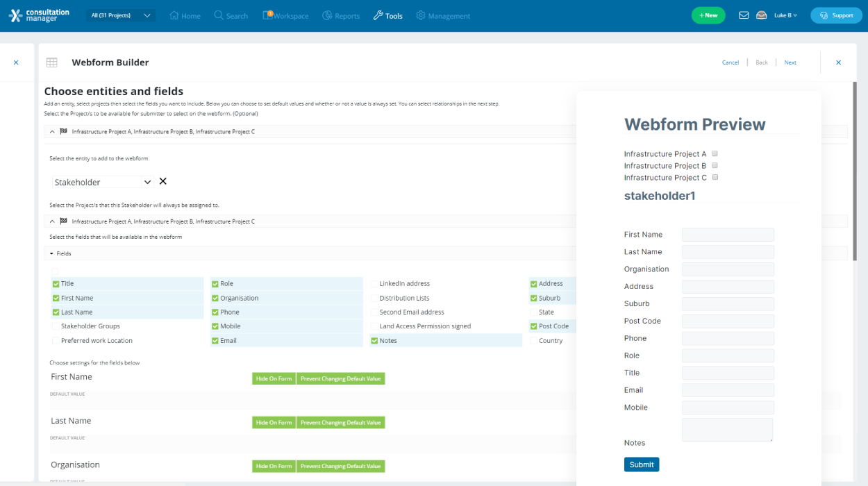This screenshot has height=486, width=868.
Task: Click Prevent Changing Default Value for First Name
Action: pos(340,378)
